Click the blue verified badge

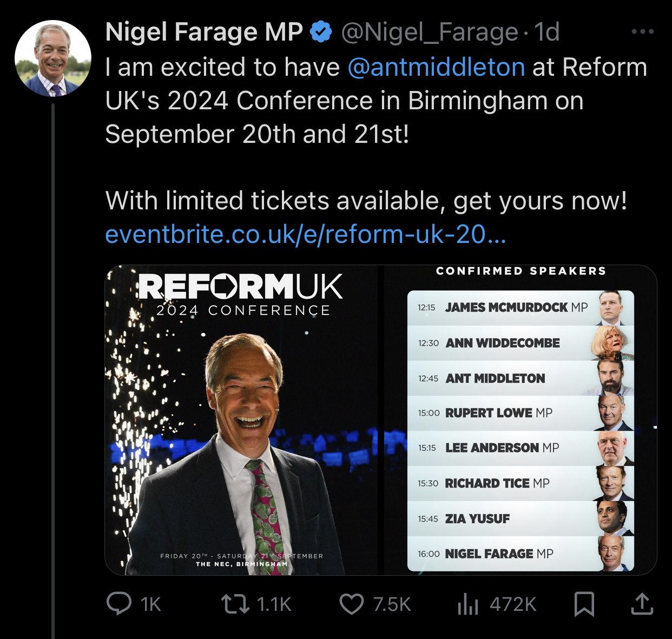tap(321, 32)
